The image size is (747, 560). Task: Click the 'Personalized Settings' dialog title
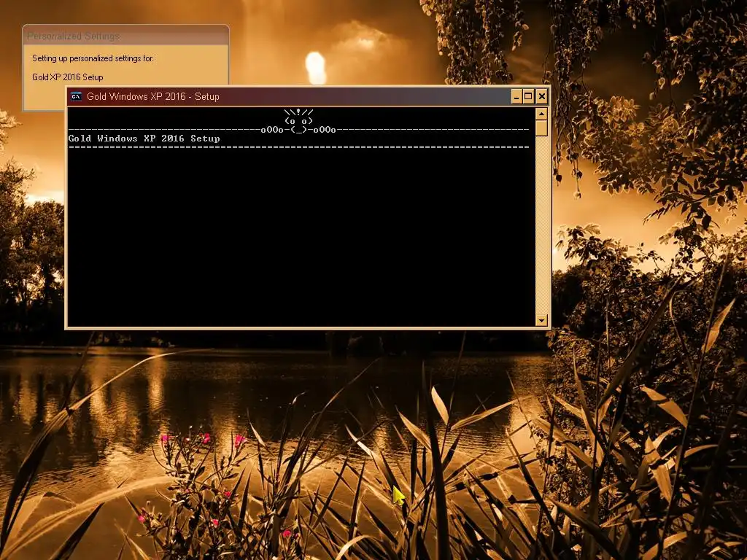pyautogui.click(x=74, y=36)
